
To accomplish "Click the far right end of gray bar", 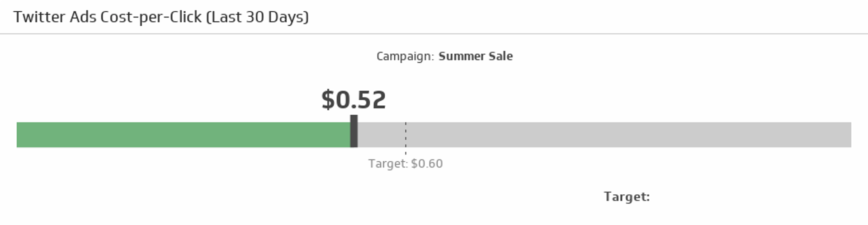I will pyautogui.click(x=849, y=135).
